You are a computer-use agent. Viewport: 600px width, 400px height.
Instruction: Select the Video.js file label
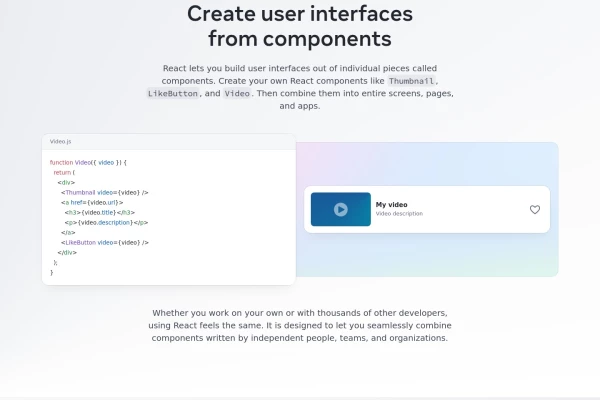[x=60, y=141]
